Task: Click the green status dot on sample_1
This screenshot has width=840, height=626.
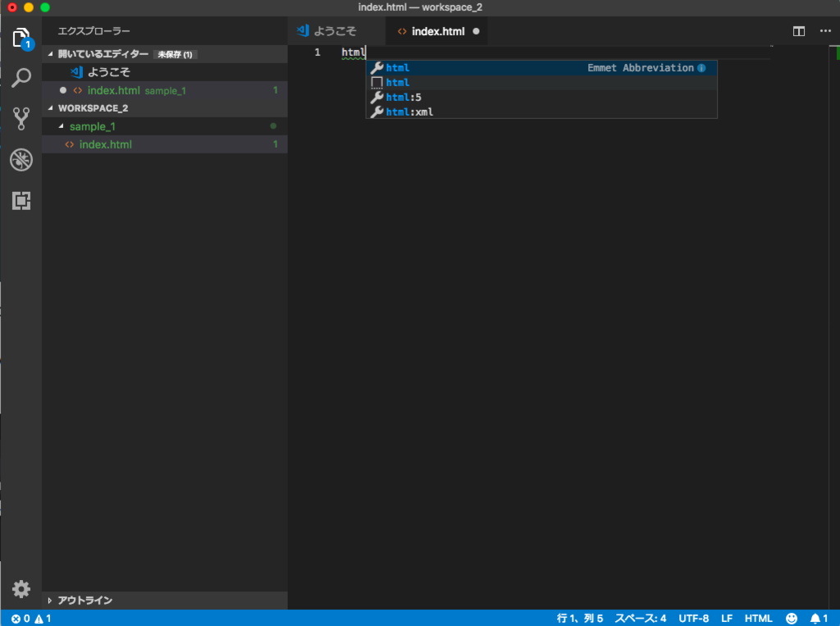Action: point(273,126)
